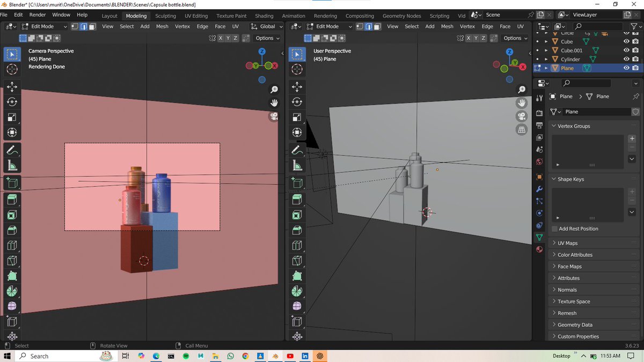The image size is (644, 362).
Task: Open Options dropdown in left viewport
Action: (267, 38)
